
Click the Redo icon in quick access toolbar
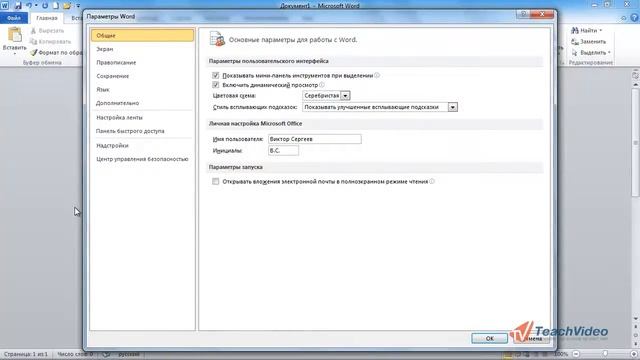[x=45, y=5]
